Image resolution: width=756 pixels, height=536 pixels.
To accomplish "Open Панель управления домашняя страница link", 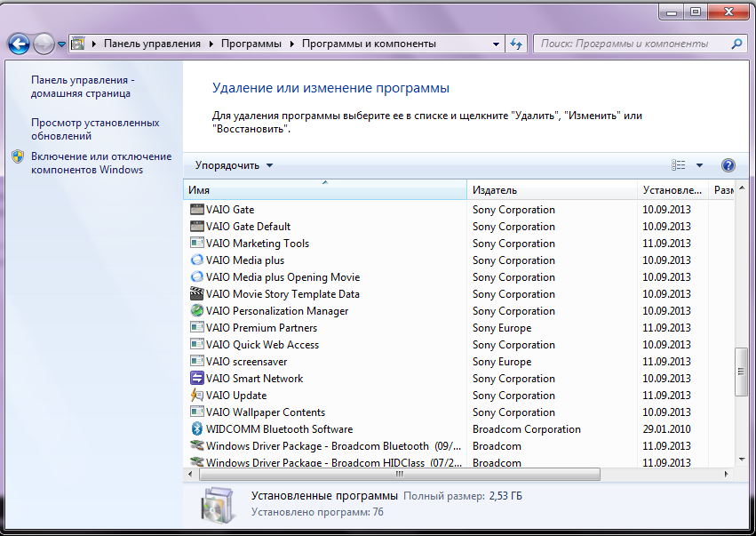I will pyautogui.click(x=83, y=87).
